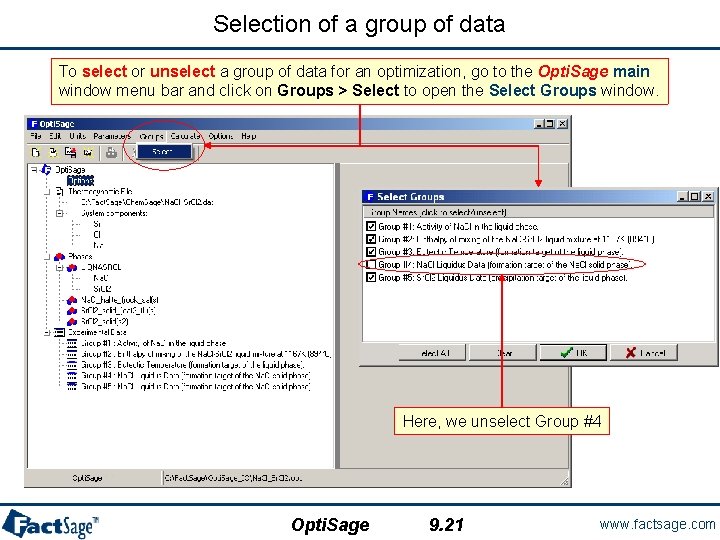Uncheck Group #5 SrCl2 Liquidus Data checkbox

click(x=371, y=277)
